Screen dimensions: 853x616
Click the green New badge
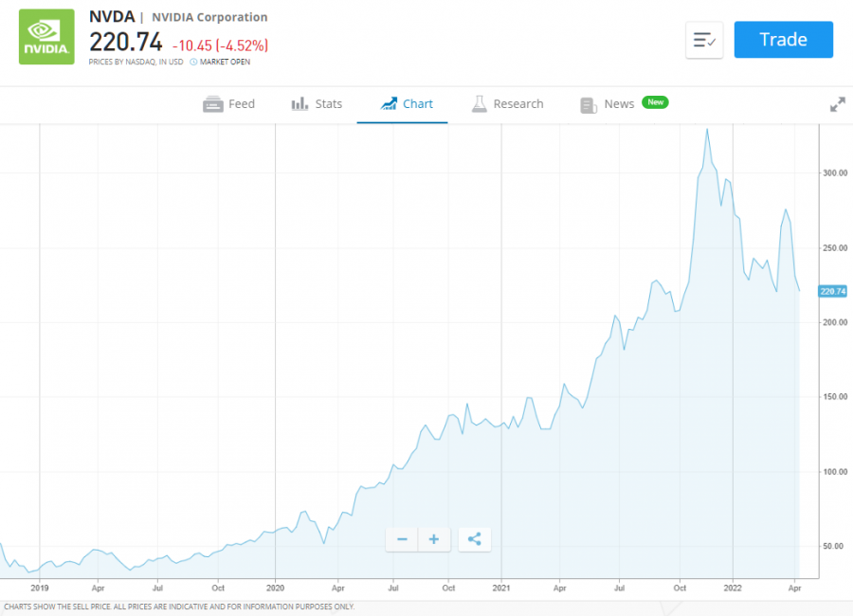[655, 102]
